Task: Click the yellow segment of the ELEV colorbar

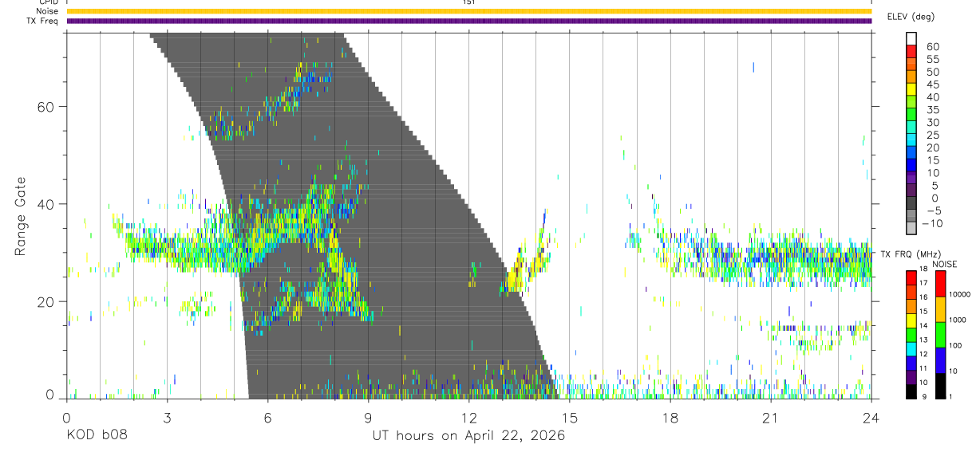Action: (911, 88)
